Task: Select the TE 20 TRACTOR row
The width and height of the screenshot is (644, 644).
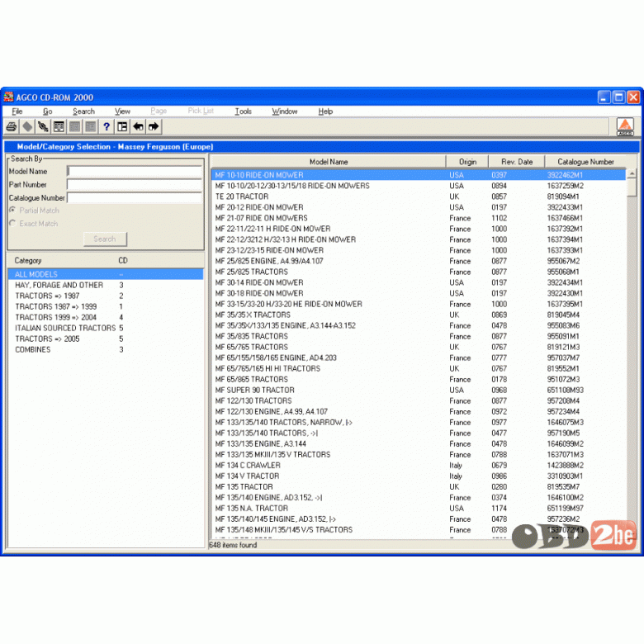Action: [x=418, y=197]
